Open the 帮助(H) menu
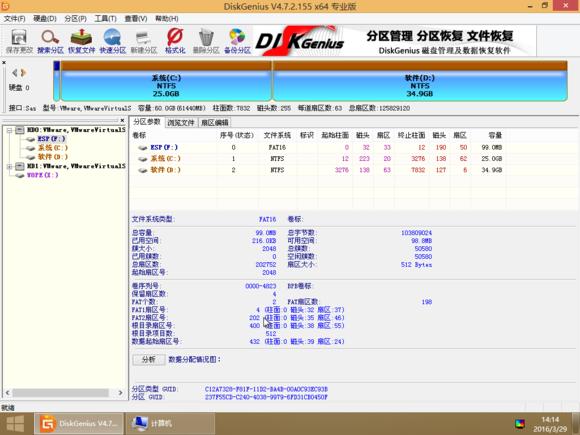 pyautogui.click(x=166, y=18)
